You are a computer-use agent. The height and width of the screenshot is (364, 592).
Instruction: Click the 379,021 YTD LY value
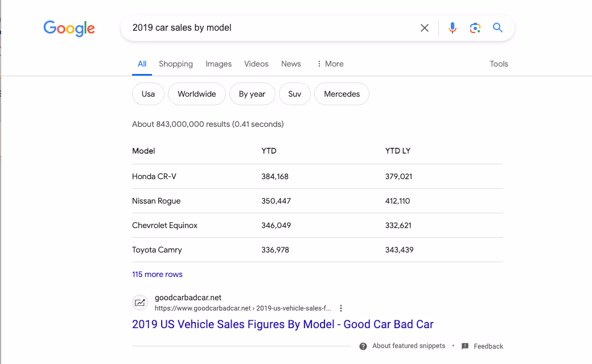[x=398, y=176]
